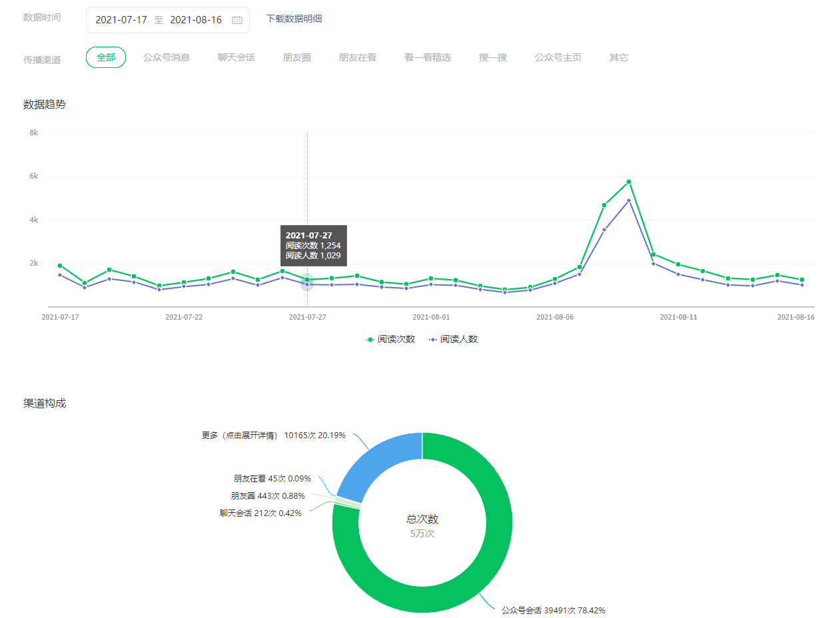This screenshot has height=618, width=840.
Task: Click the 公众号会话 39491次 label
Action: pos(553,610)
